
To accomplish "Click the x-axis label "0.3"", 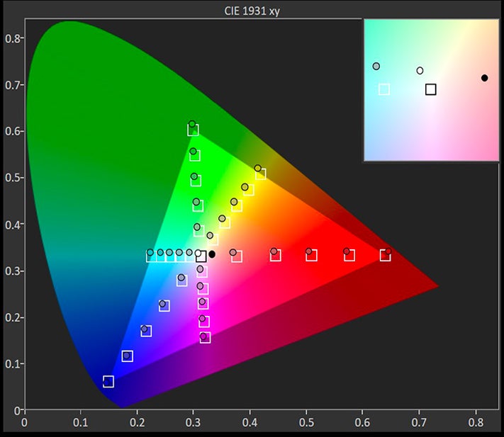I will (x=193, y=423).
